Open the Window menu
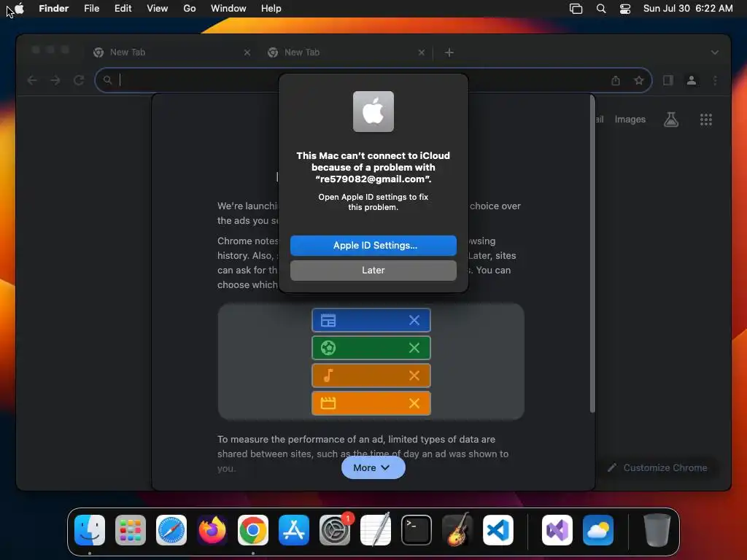747x560 pixels. click(228, 9)
